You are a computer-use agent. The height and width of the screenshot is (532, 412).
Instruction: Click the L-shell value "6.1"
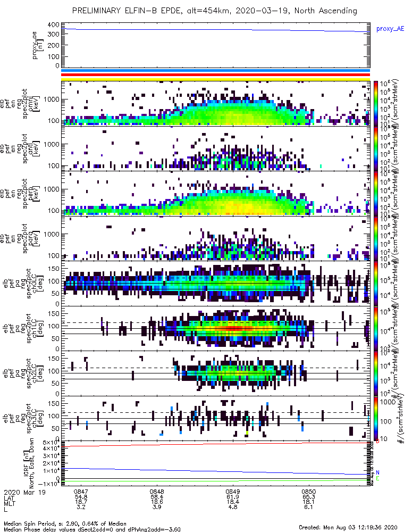(308, 507)
